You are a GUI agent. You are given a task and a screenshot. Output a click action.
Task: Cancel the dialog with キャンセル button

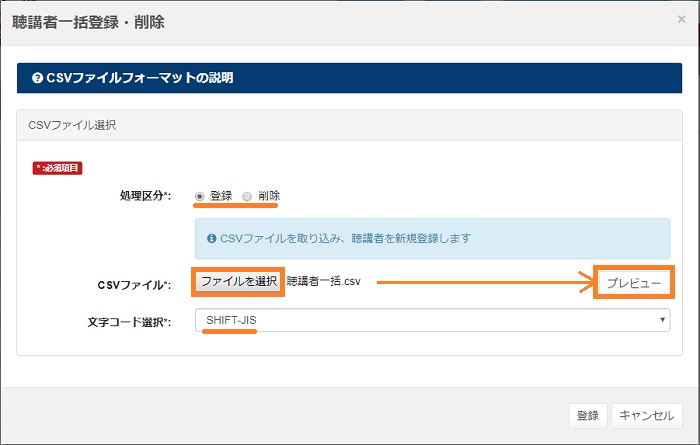(x=647, y=416)
